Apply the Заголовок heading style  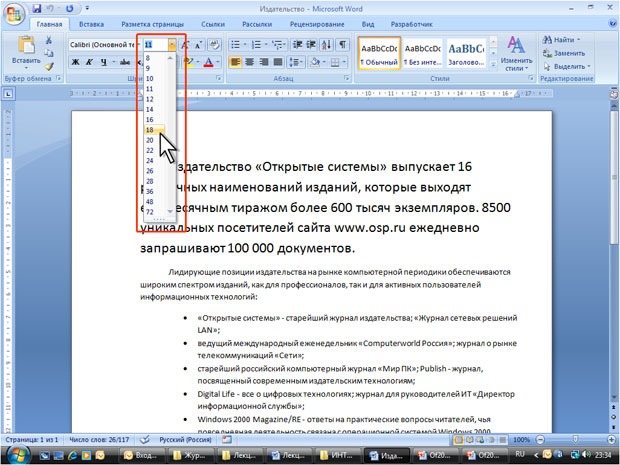(x=466, y=53)
